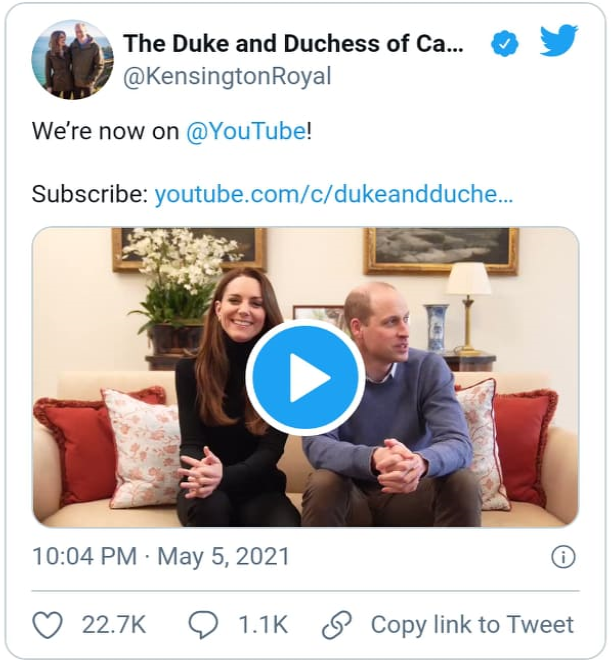Play the embedded video
611x660 pixels.
[x=305, y=377]
